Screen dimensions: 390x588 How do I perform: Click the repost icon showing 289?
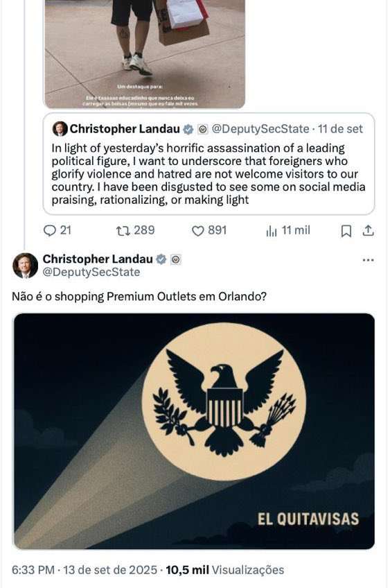pyautogui.click(x=123, y=231)
